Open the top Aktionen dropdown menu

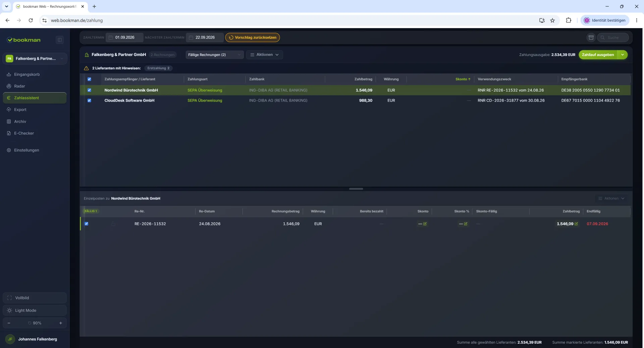pos(265,55)
